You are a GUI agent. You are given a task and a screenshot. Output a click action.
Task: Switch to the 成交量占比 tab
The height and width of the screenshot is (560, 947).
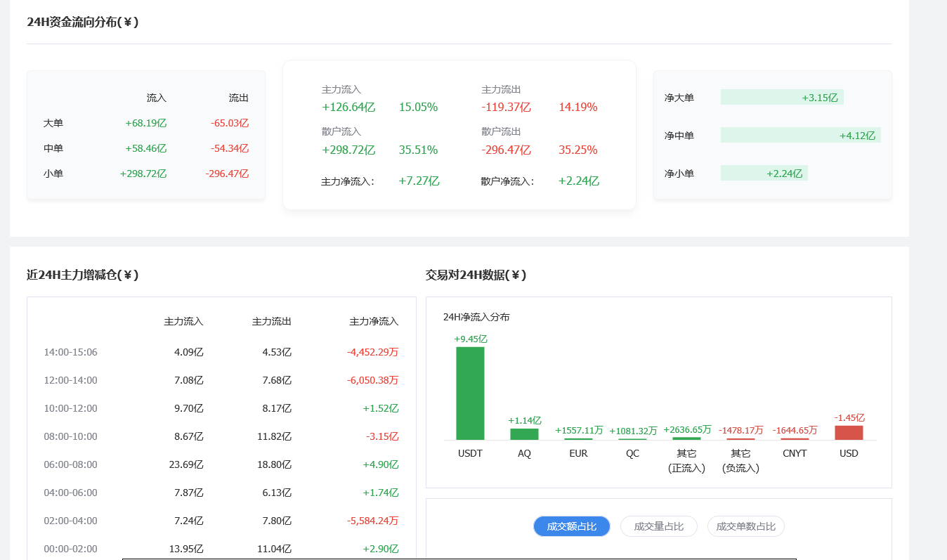click(659, 526)
